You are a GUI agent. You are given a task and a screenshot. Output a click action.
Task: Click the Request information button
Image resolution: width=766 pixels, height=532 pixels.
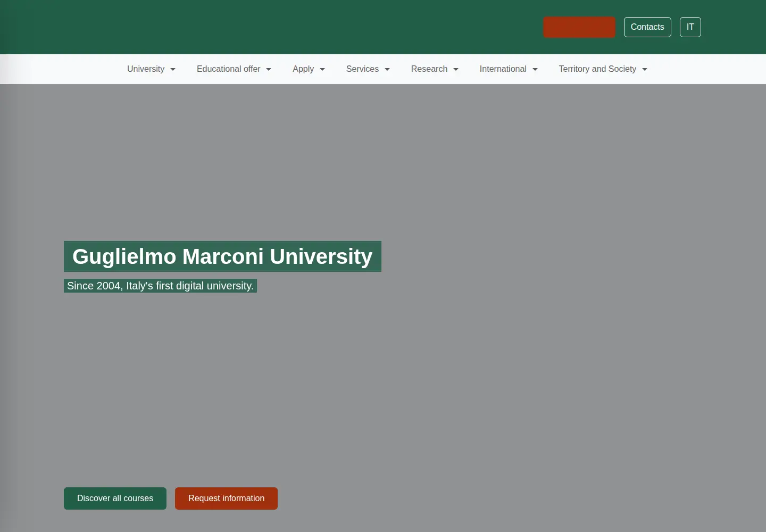226,498
